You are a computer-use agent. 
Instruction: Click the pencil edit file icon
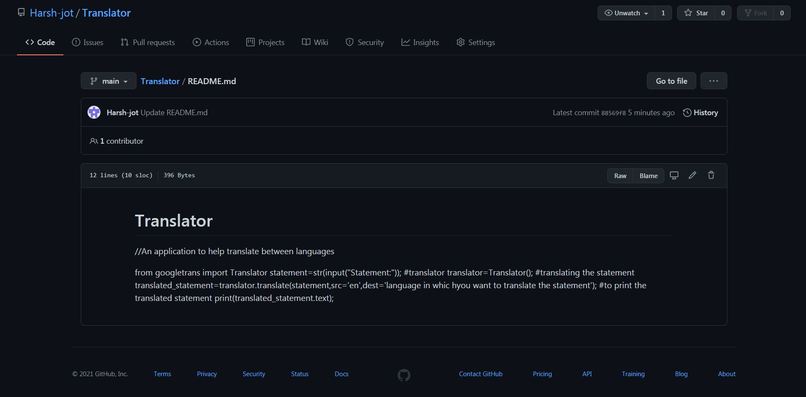[x=692, y=175]
